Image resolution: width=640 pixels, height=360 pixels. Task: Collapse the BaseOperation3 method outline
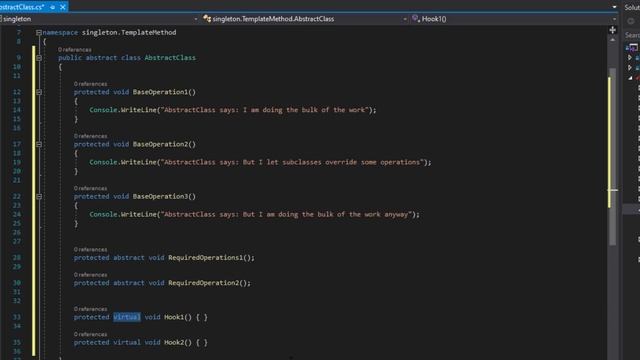pyautogui.click(x=39, y=196)
